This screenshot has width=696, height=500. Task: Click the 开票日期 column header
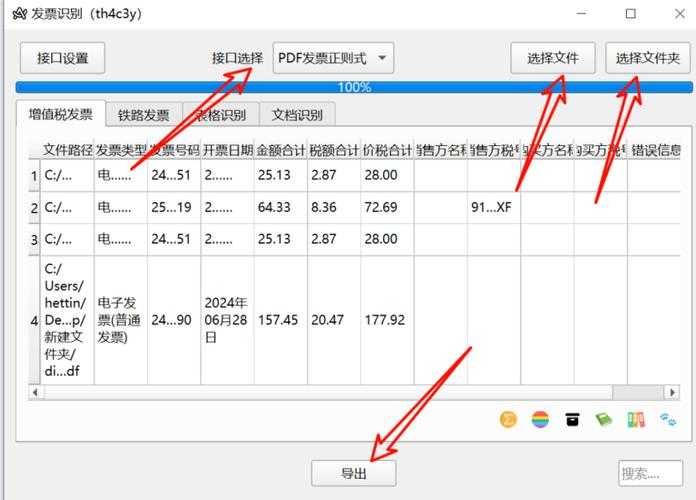pos(227,150)
